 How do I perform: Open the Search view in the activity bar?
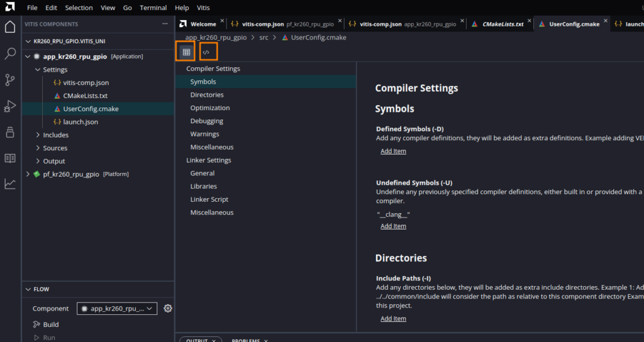pyautogui.click(x=10, y=53)
